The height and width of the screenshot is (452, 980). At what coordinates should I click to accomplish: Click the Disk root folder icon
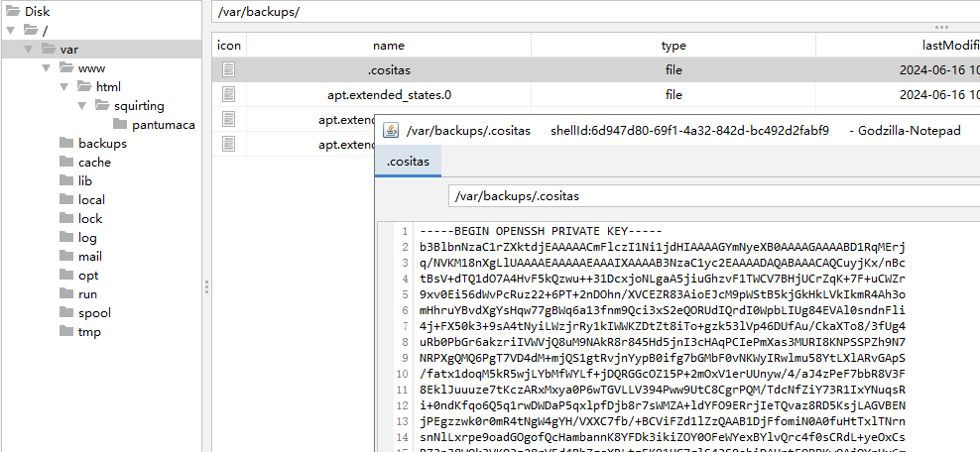coord(12,11)
